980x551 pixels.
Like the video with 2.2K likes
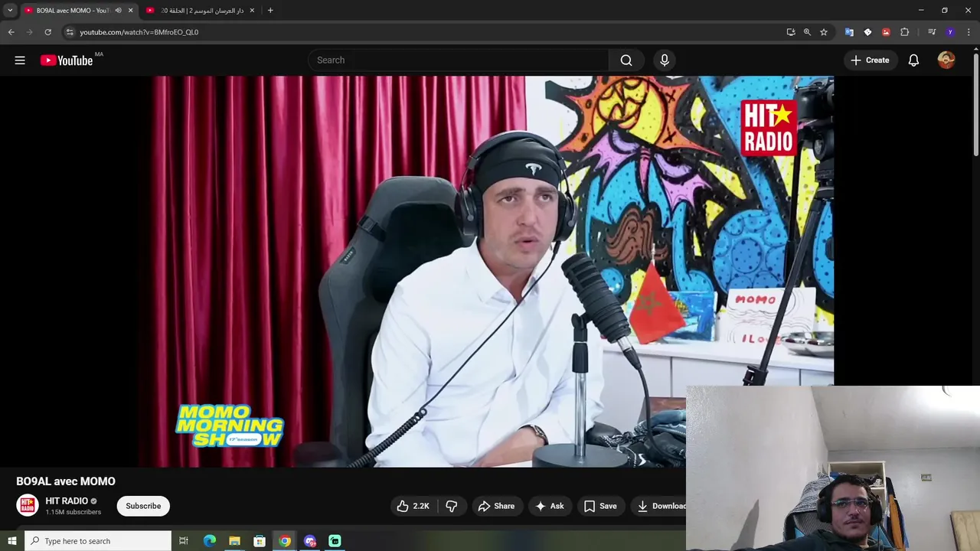point(413,506)
